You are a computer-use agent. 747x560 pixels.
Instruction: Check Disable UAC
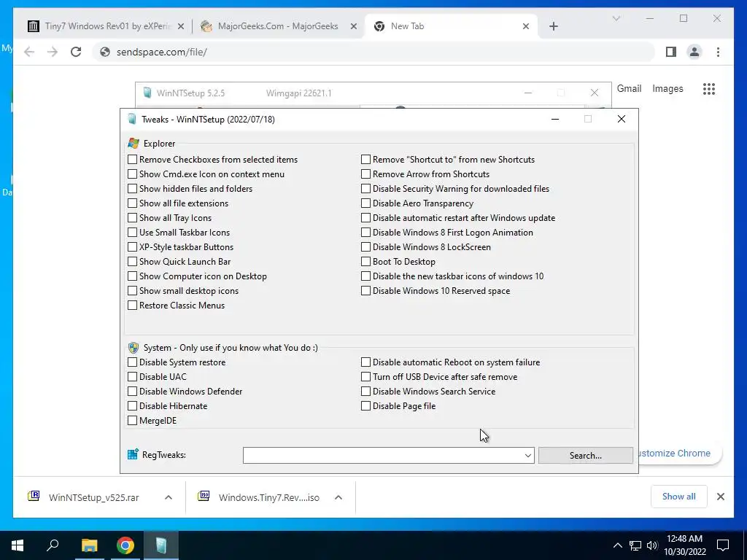tap(133, 377)
